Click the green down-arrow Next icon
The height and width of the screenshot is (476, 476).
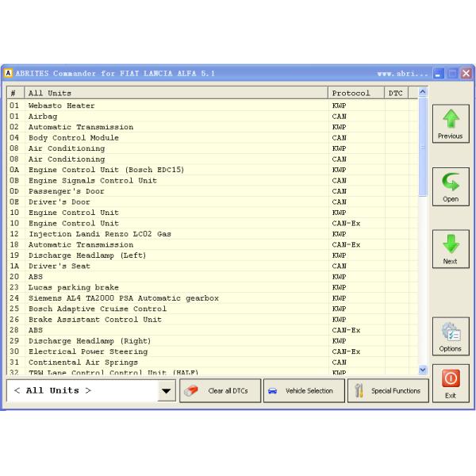click(x=450, y=245)
